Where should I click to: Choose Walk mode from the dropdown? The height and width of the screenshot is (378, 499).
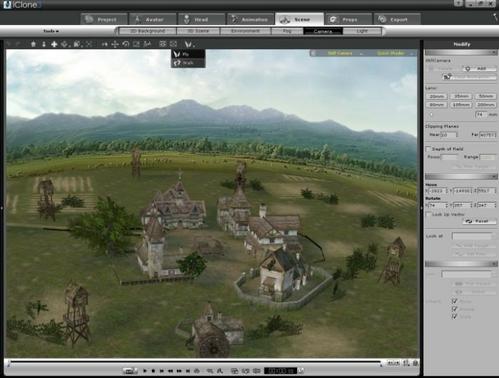[x=188, y=63]
